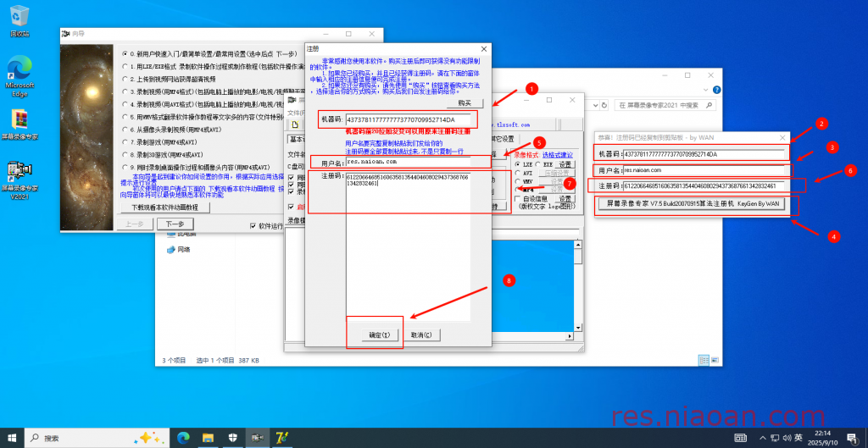This screenshot has height=448, width=868.
Task: Click 下载观看本软件动画教程 button
Action: click(x=164, y=207)
